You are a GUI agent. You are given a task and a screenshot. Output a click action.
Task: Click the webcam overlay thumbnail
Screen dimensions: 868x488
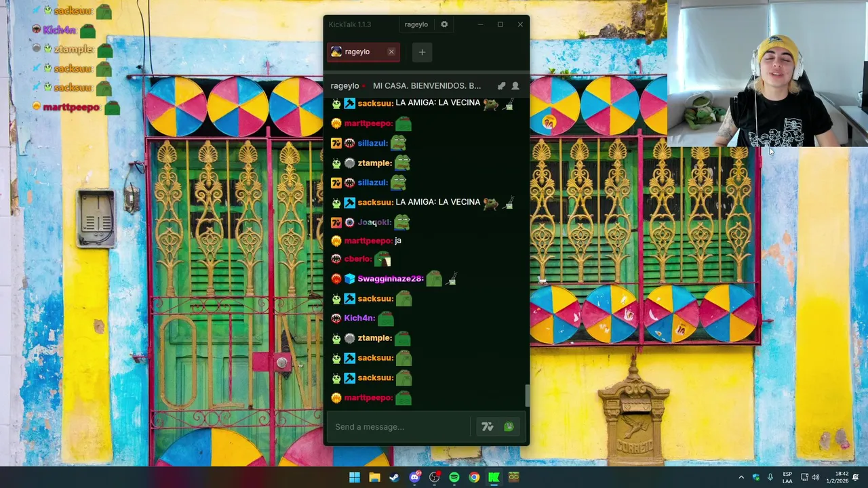tap(768, 73)
